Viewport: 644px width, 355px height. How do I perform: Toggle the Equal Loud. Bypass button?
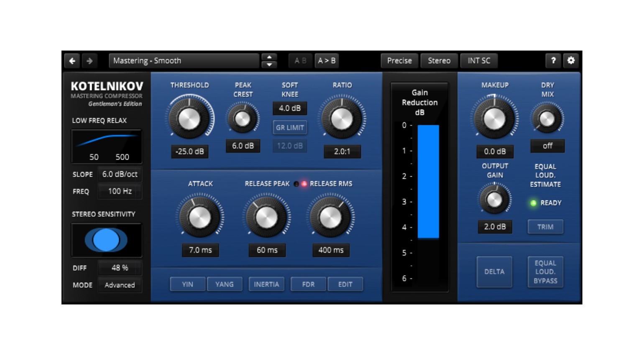pyautogui.click(x=545, y=272)
